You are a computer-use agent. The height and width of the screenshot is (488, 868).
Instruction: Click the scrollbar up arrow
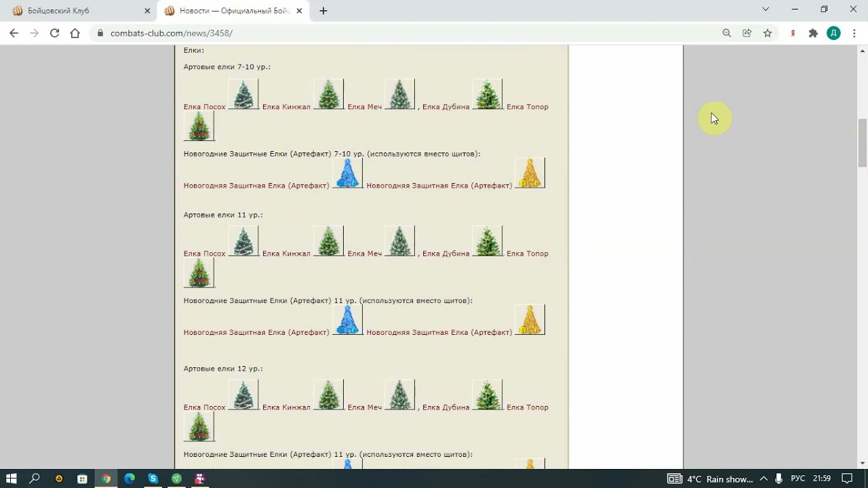(863, 50)
